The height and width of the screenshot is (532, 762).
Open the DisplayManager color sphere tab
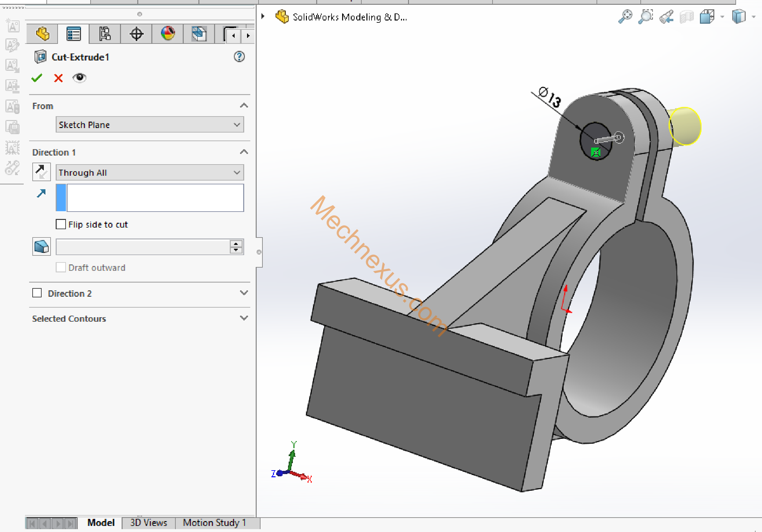168,34
